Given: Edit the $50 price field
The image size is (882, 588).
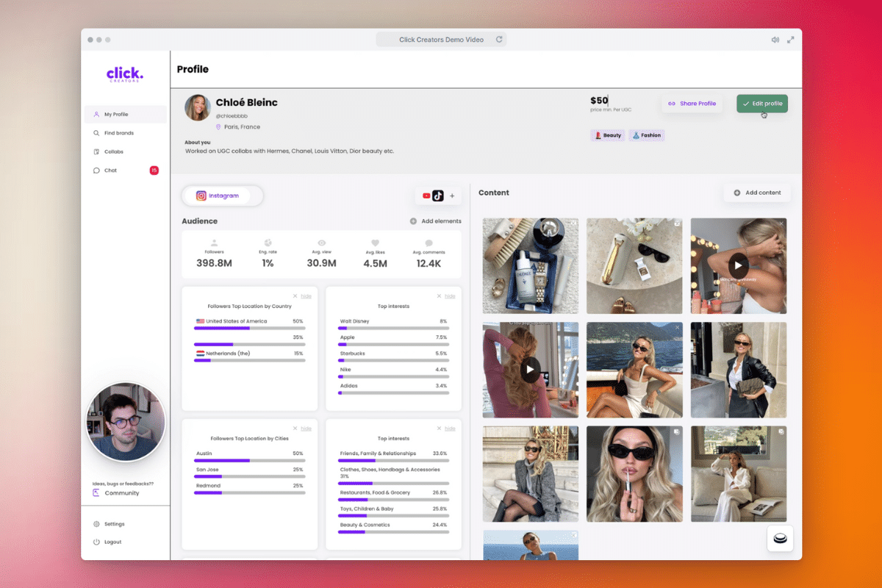Looking at the screenshot, I should tap(599, 100).
